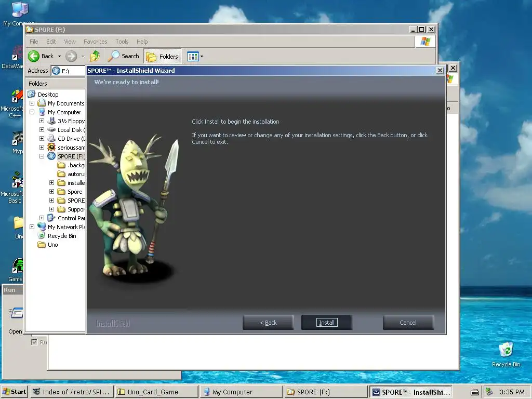The image size is (532, 399).
Task: Open the View menu in Explorer
Action: click(x=70, y=42)
